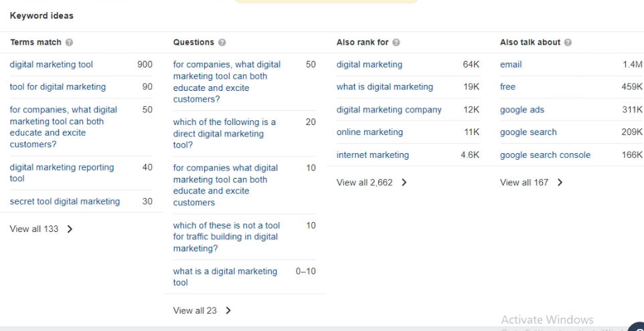Click chevron arrow next to View all 133
644x331 pixels.
pyautogui.click(x=70, y=229)
